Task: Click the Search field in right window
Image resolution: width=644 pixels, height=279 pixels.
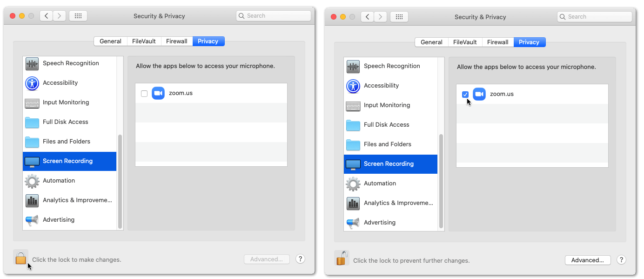Action: click(594, 17)
